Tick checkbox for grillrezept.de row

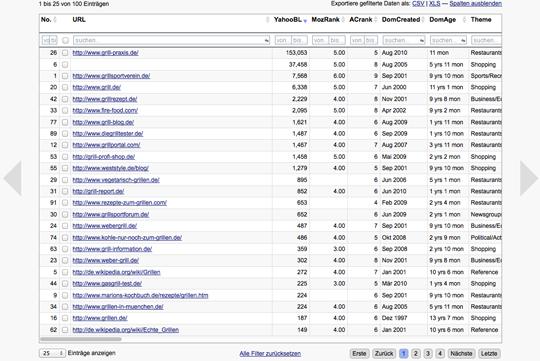tap(65, 99)
